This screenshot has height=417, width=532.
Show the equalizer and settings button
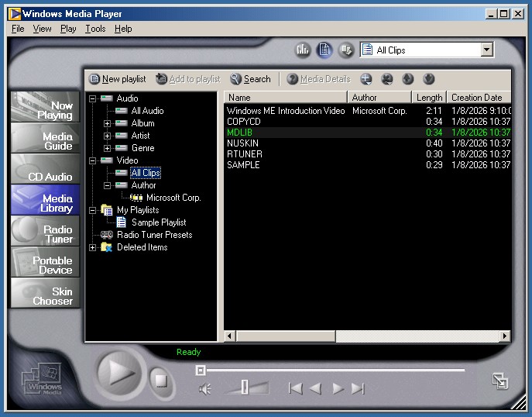(x=302, y=50)
